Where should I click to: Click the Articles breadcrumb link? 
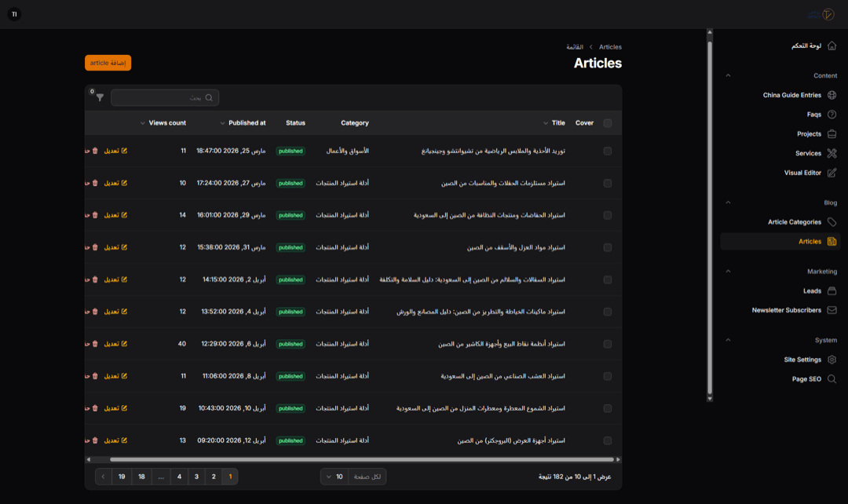[x=610, y=47]
